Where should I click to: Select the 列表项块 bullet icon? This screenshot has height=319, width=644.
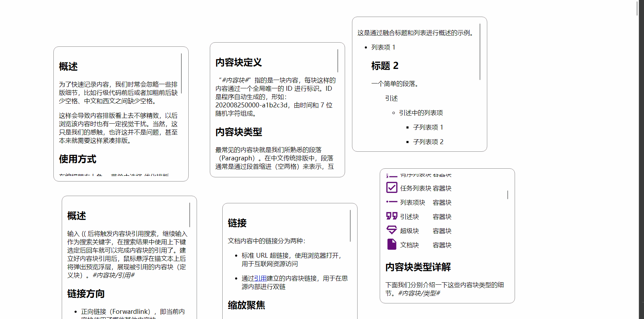(391, 202)
